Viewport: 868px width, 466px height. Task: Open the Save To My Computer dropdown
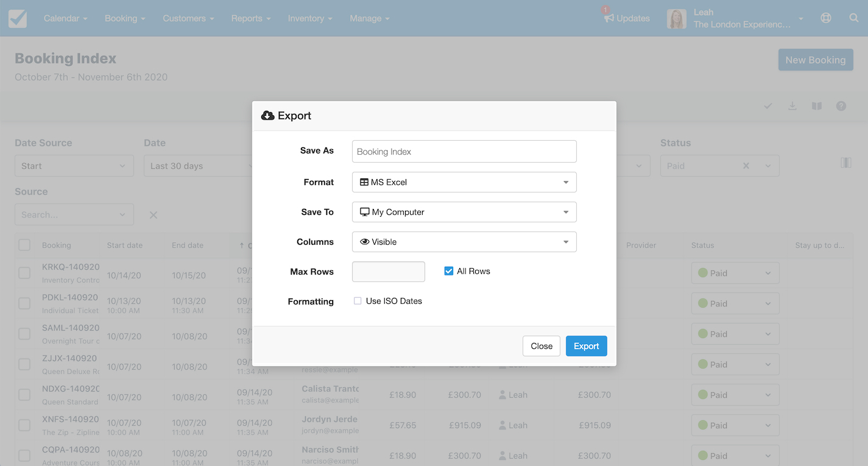464,212
